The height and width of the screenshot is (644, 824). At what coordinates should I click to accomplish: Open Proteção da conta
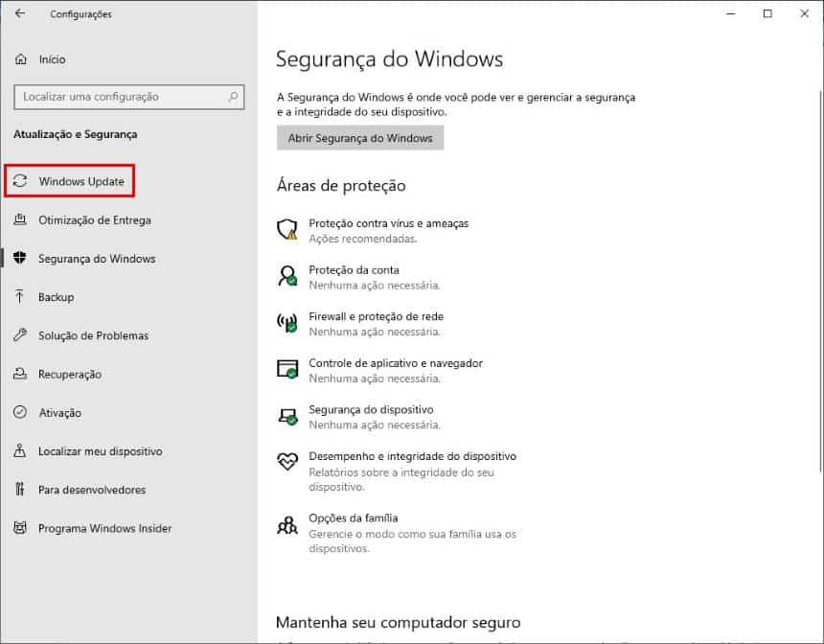coord(354,269)
